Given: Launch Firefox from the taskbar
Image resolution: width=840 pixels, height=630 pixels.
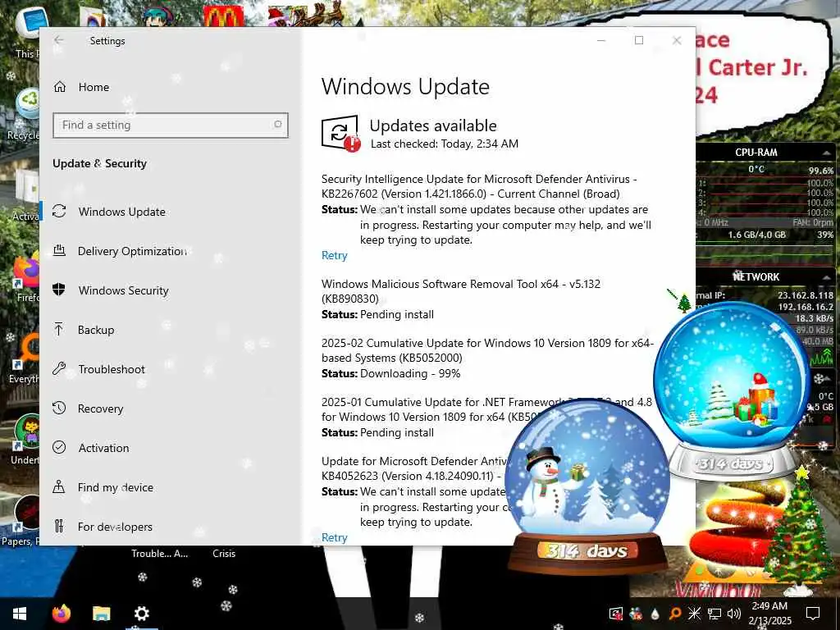Looking at the screenshot, I should pos(61,614).
